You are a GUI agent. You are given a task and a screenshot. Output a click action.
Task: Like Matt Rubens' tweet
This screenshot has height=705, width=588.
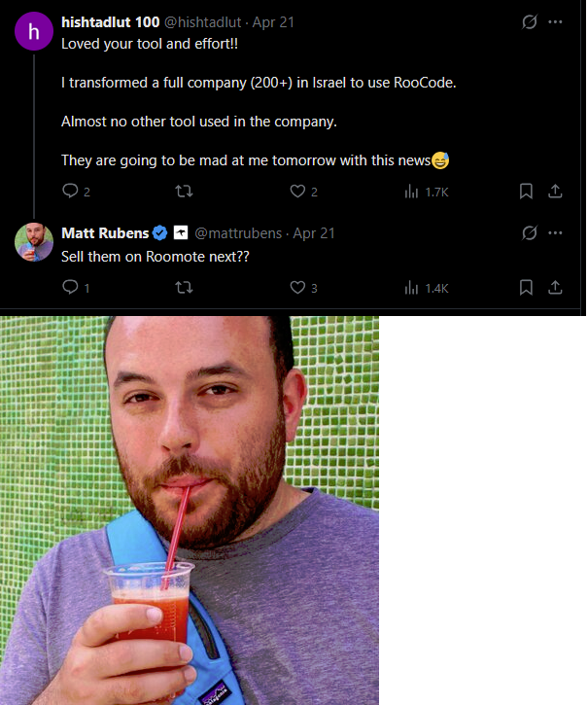point(297,287)
